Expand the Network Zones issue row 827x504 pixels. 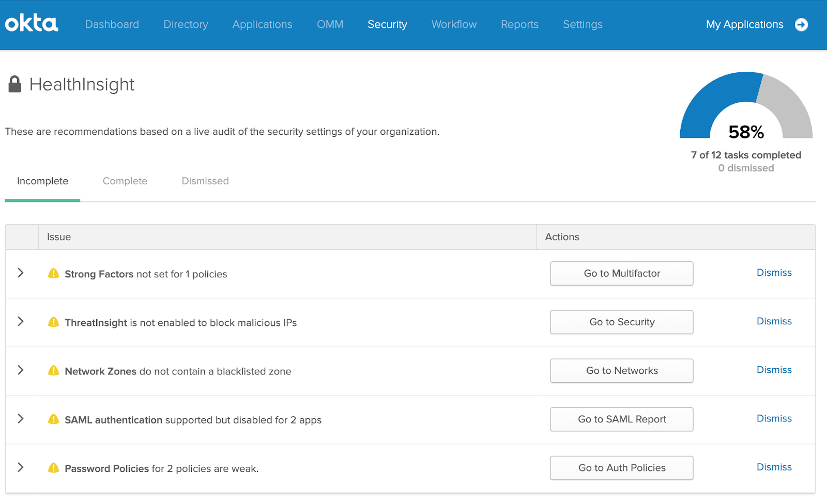[x=21, y=370]
